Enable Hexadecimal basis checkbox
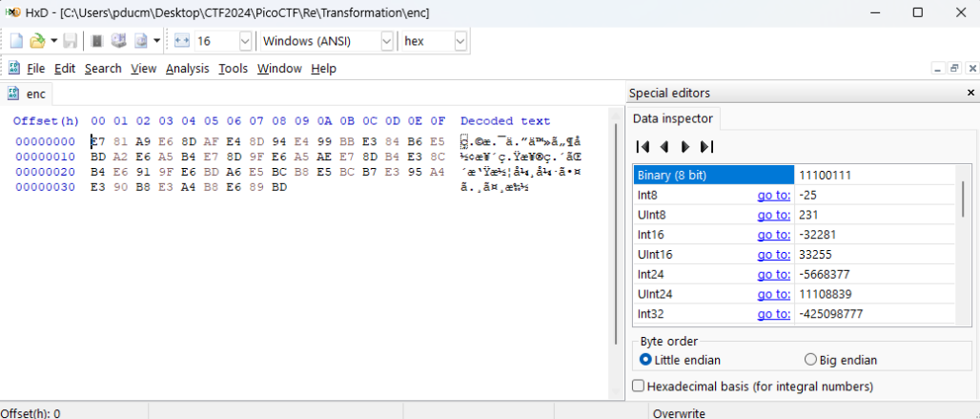 pyautogui.click(x=638, y=387)
